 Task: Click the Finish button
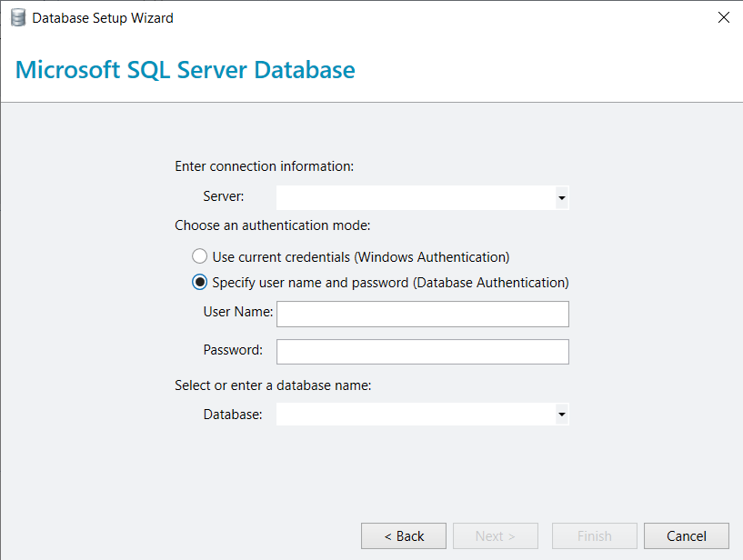point(594,535)
